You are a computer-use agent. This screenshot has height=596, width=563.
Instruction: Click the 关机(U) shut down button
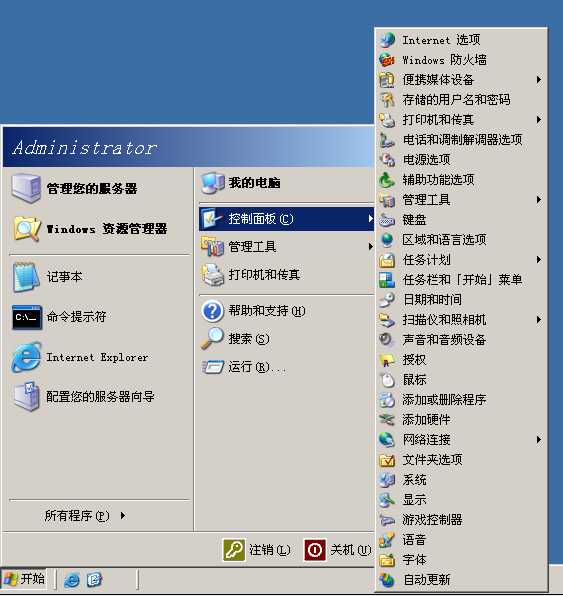coord(338,550)
